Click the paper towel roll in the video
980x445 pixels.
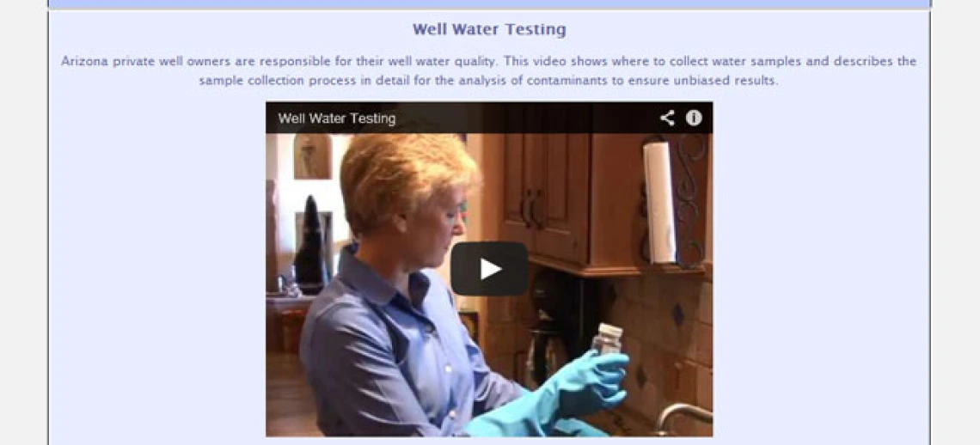[659, 202]
